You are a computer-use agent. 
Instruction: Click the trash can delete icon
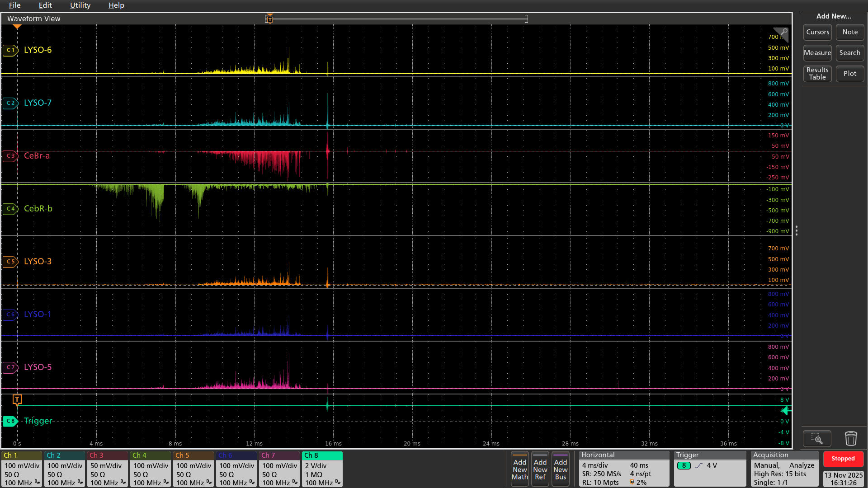850,438
